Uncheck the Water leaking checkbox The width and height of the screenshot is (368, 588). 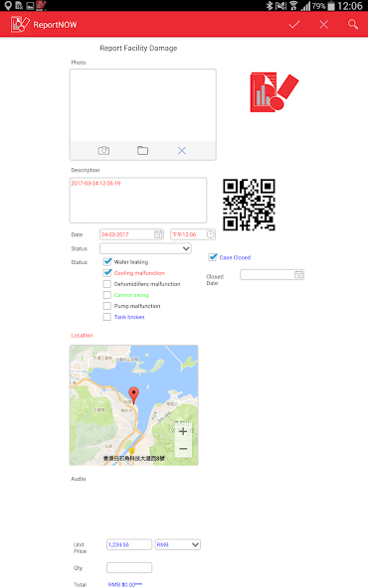coord(107,261)
